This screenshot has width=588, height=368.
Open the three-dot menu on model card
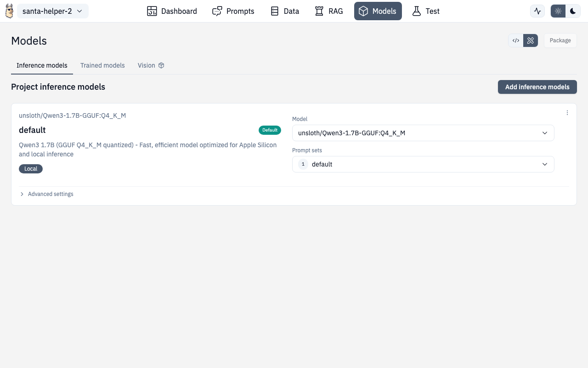[x=567, y=113]
